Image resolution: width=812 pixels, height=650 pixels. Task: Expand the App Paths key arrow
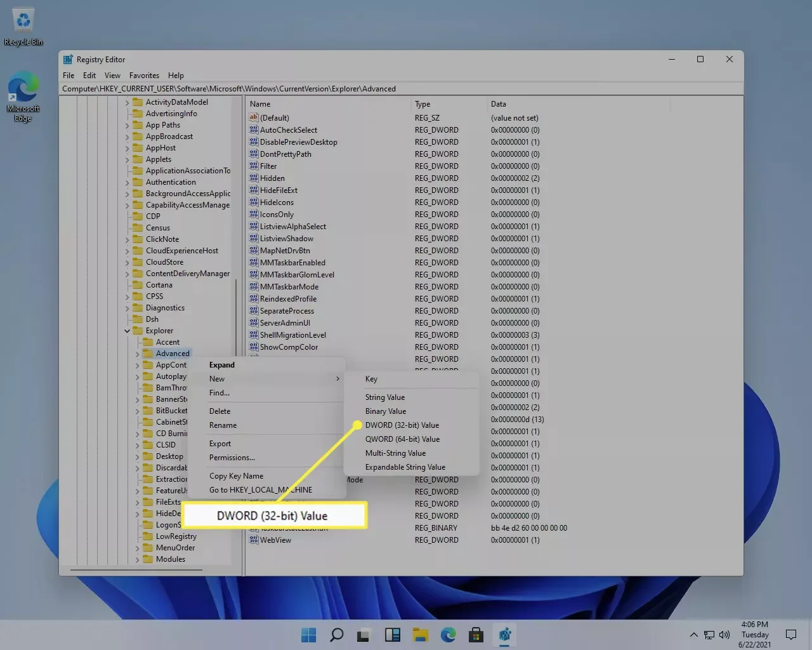128,125
